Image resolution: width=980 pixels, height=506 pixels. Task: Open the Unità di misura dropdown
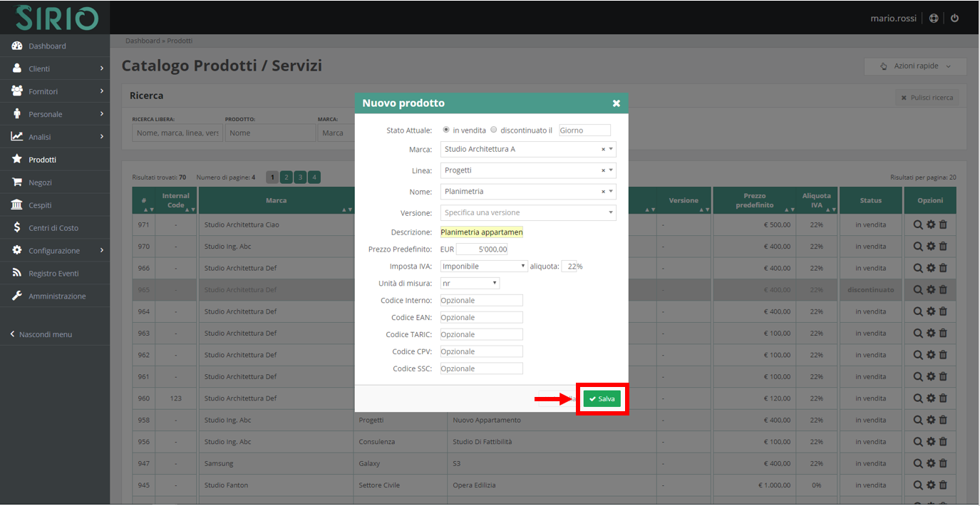coord(470,283)
